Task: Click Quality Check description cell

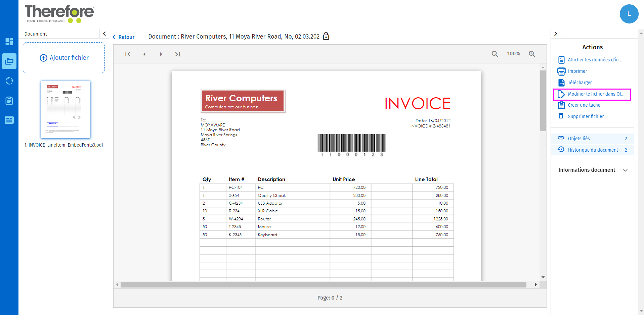Action: (x=272, y=196)
